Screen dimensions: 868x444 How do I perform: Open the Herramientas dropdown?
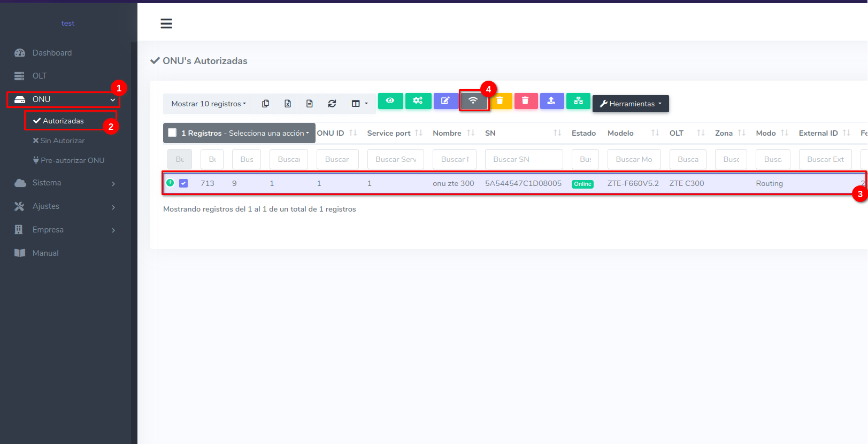(631, 104)
